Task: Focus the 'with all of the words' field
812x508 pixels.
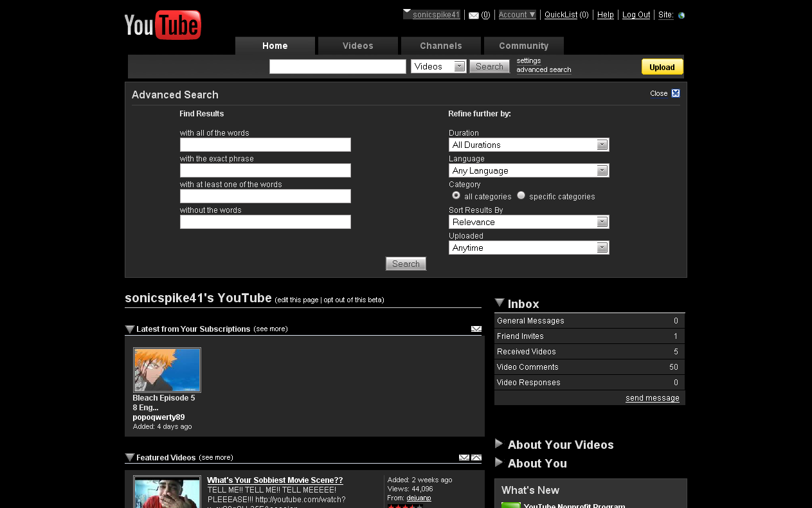Action: click(x=266, y=145)
